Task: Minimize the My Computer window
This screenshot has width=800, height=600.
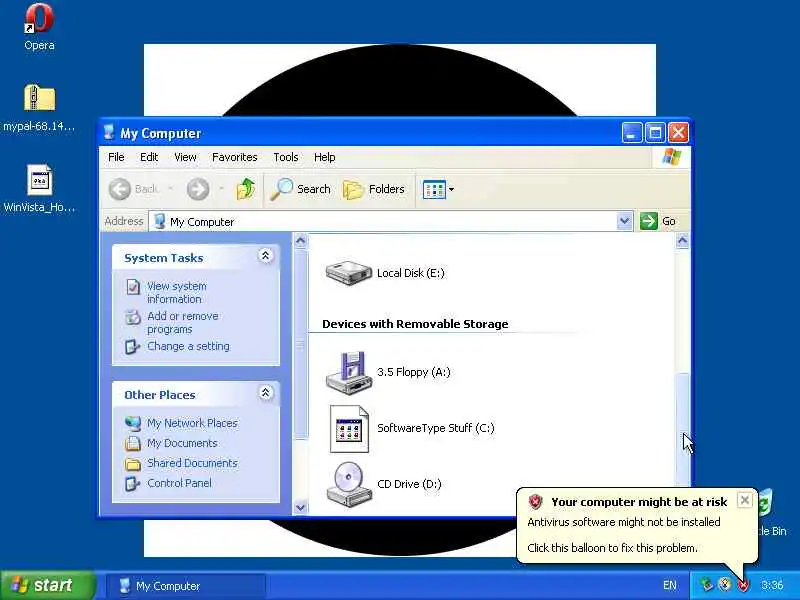Action: [632, 133]
